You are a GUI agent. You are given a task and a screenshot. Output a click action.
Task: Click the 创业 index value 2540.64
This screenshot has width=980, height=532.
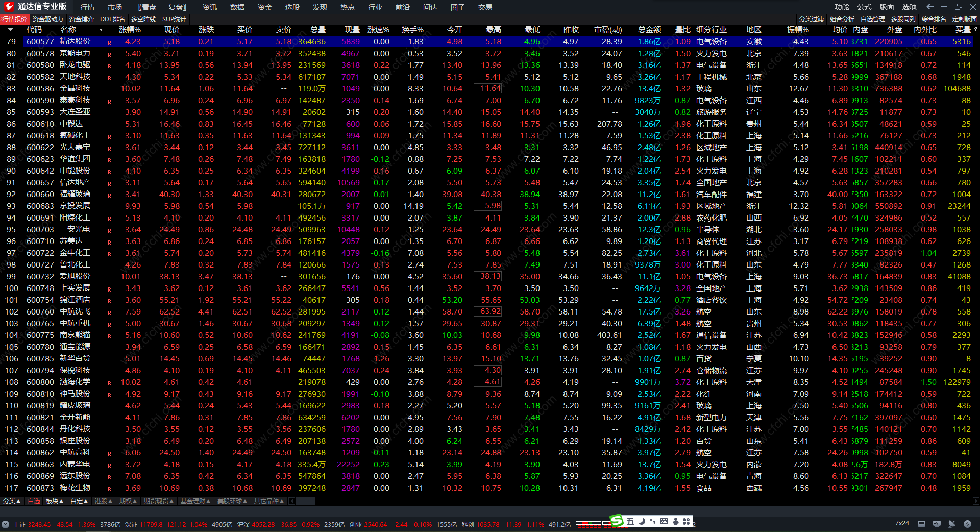(376, 524)
